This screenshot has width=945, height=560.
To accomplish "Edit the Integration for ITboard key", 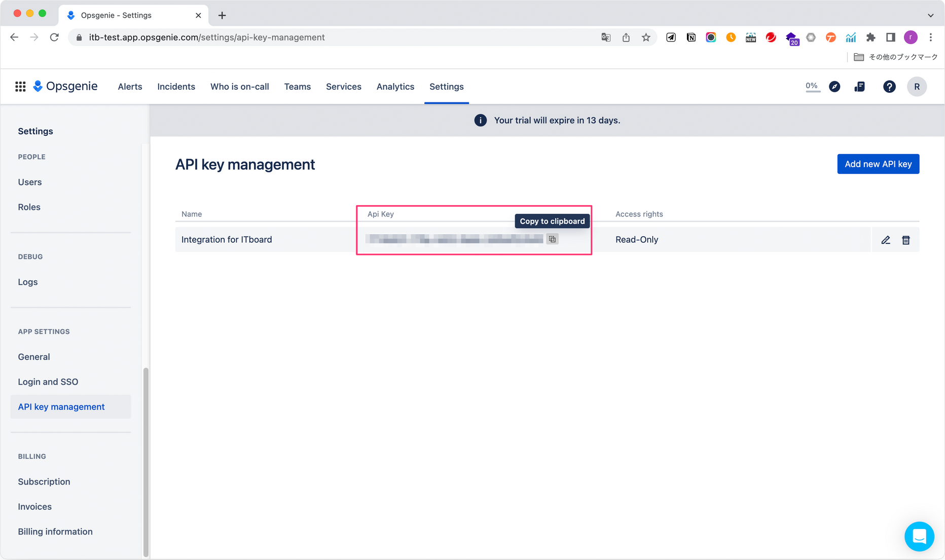I will pos(885,240).
